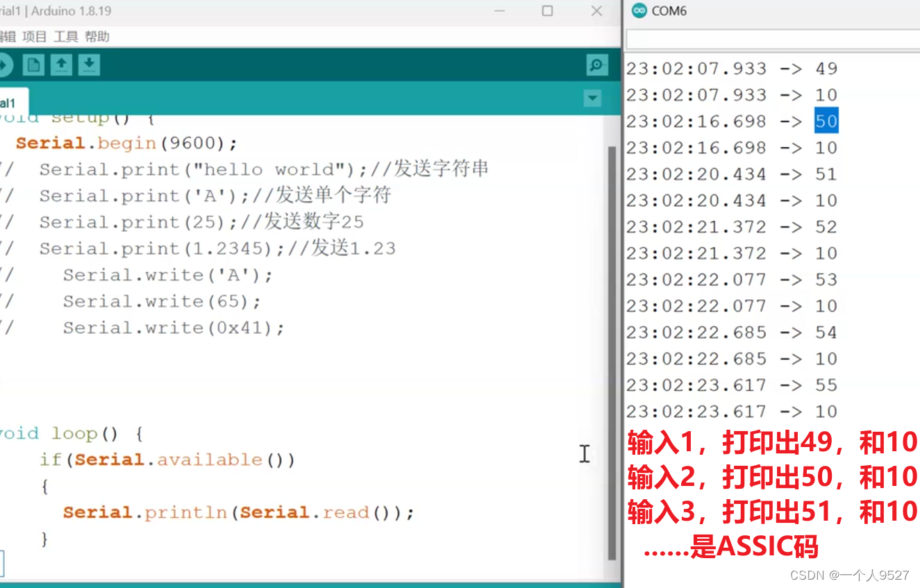Click monitor row 23:02:20.434 -> 51
The height and width of the screenshot is (588, 920).
[732, 174]
